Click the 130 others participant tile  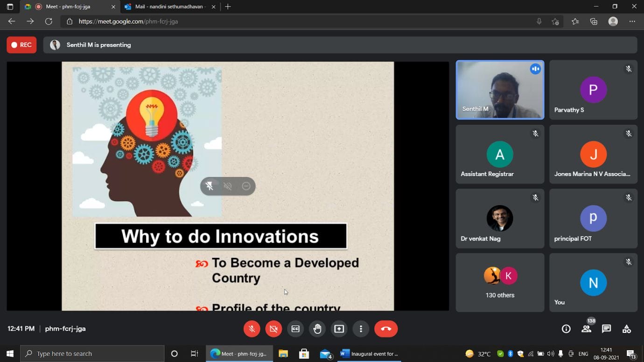pos(500,282)
